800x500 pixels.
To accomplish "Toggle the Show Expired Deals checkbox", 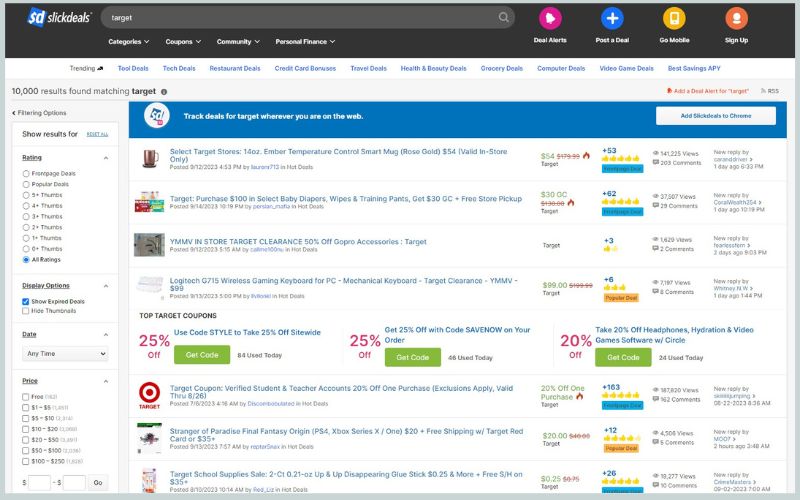I will [x=26, y=302].
